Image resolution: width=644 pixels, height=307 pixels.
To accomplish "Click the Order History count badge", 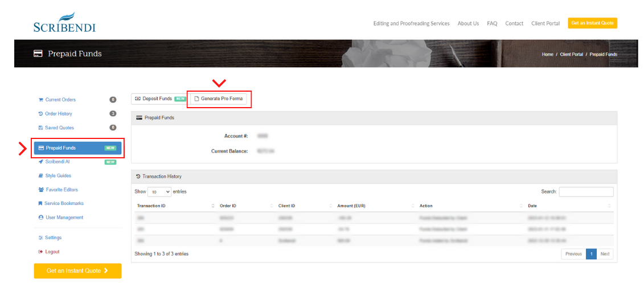I will [x=113, y=113].
